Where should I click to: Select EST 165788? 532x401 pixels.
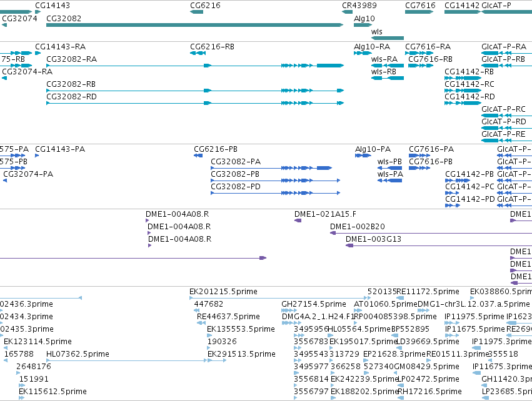pos(6,360)
